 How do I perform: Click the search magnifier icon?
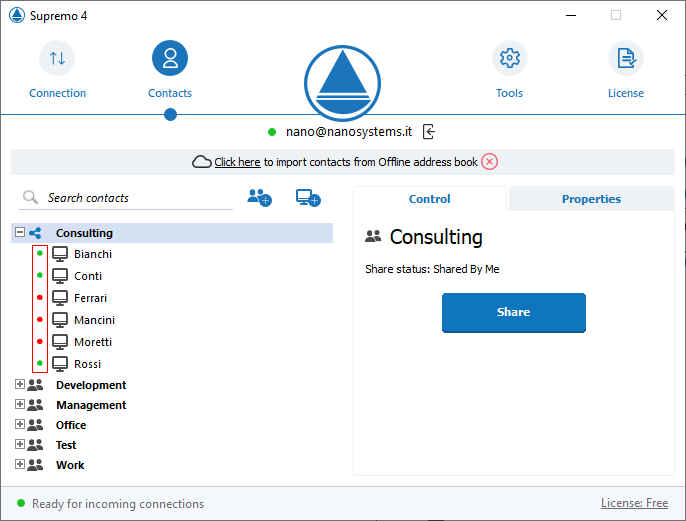click(30, 197)
